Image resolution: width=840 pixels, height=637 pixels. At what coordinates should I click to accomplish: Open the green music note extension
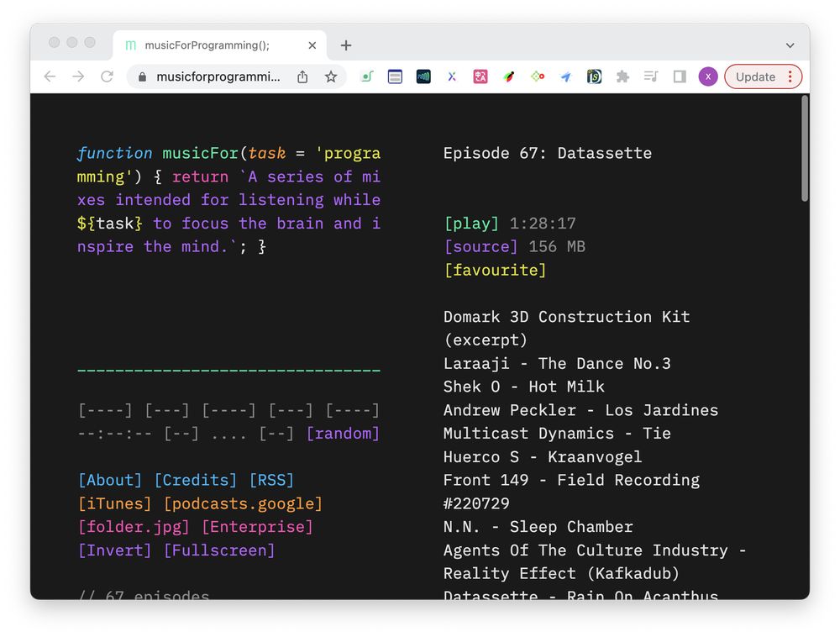tap(367, 76)
